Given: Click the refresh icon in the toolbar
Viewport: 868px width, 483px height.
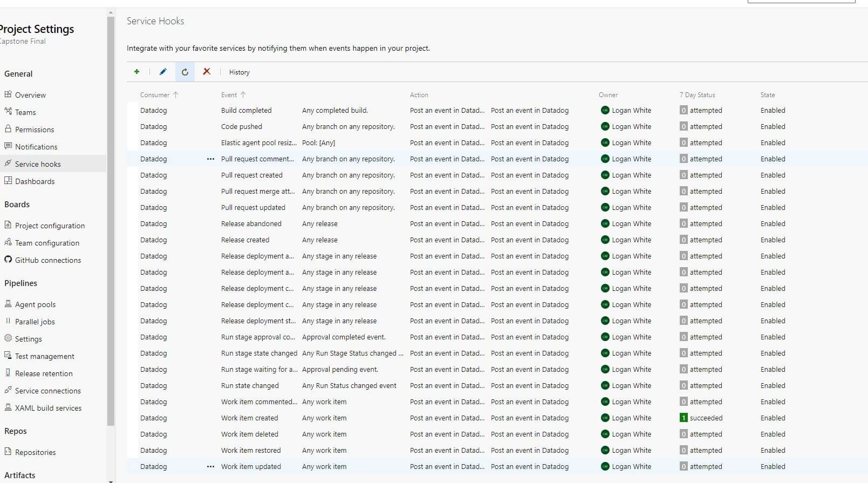Looking at the screenshot, I should tap(185, 72).
